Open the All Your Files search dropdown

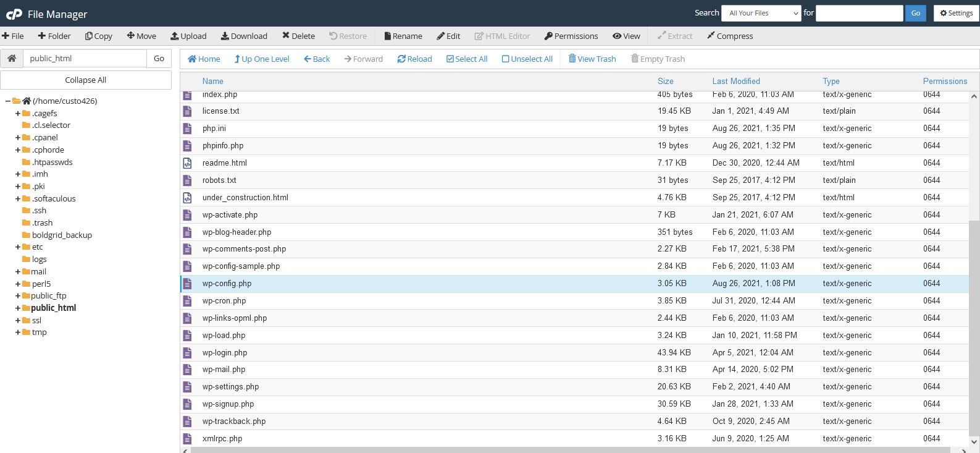(x=761, y=13)
